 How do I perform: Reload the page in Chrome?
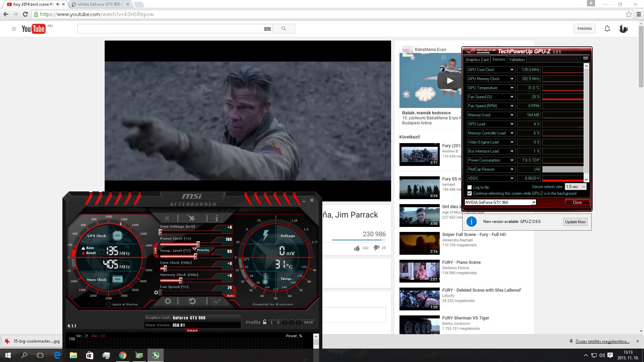click(x=25, y=14)
